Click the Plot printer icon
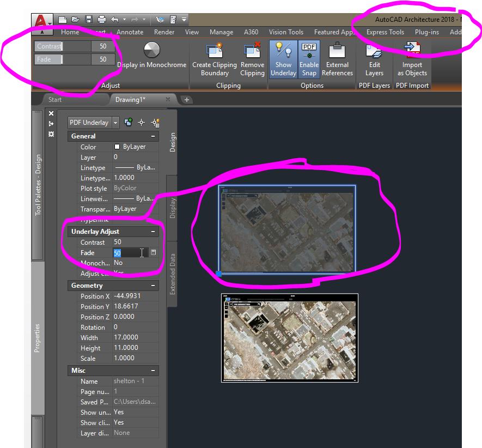The height and width of the screenshot is (448, 482). (x=102, y=20)
